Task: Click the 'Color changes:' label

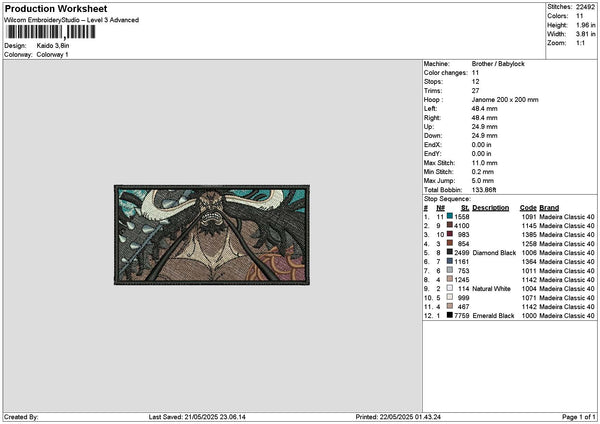Action: tap(445, 73)
